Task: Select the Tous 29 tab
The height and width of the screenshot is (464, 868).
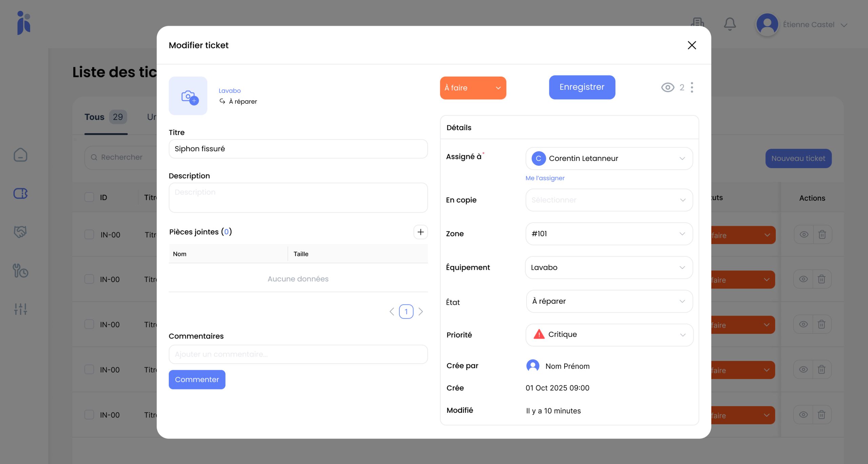Action: [x=105, y=117]
